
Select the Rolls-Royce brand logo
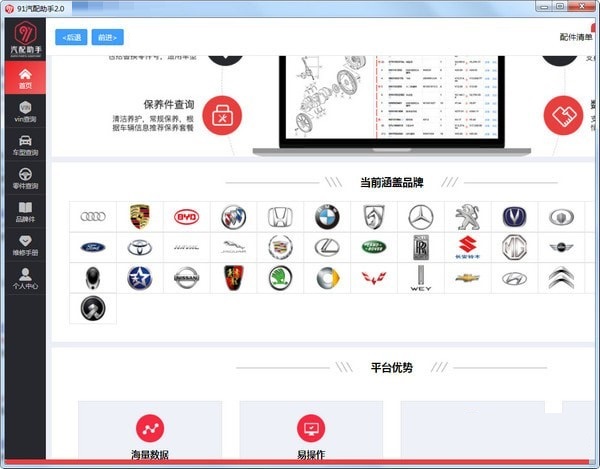click(421, 248)
